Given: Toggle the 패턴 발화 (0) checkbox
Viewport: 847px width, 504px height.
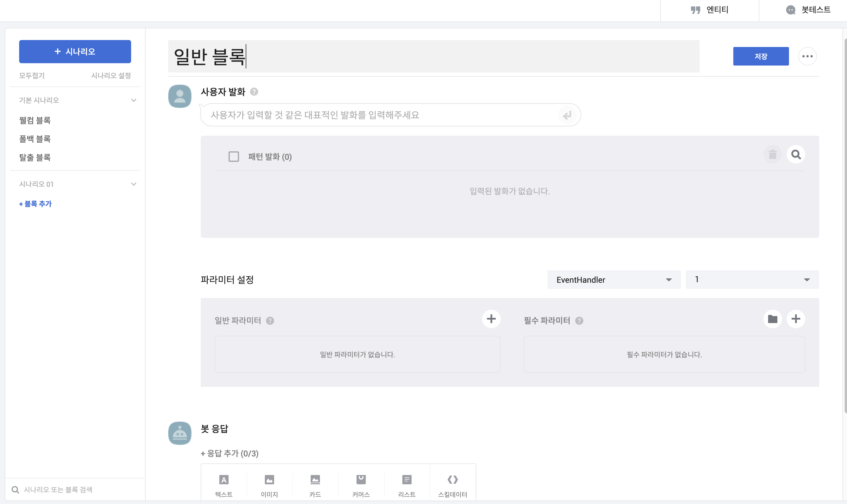Looking at the screenshot, I should click(234, 157).
